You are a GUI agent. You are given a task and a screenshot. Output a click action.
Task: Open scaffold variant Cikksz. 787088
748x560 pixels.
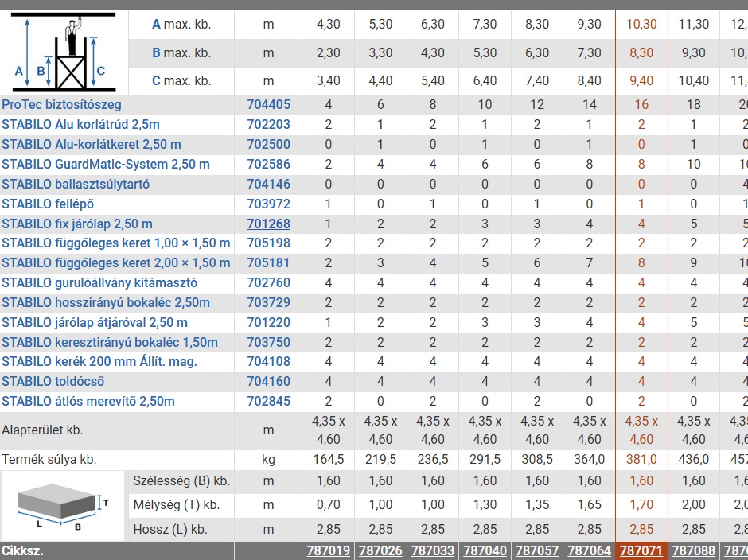694,551
